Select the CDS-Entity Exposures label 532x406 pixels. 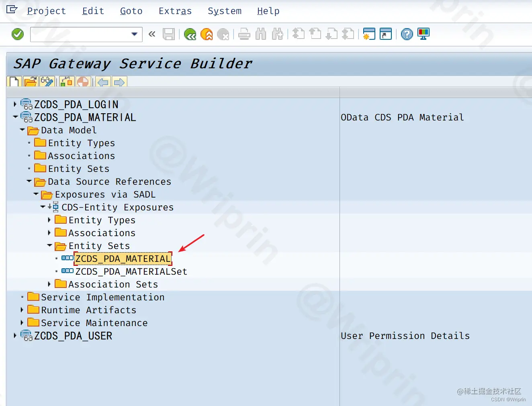click(x=117, y=207)
